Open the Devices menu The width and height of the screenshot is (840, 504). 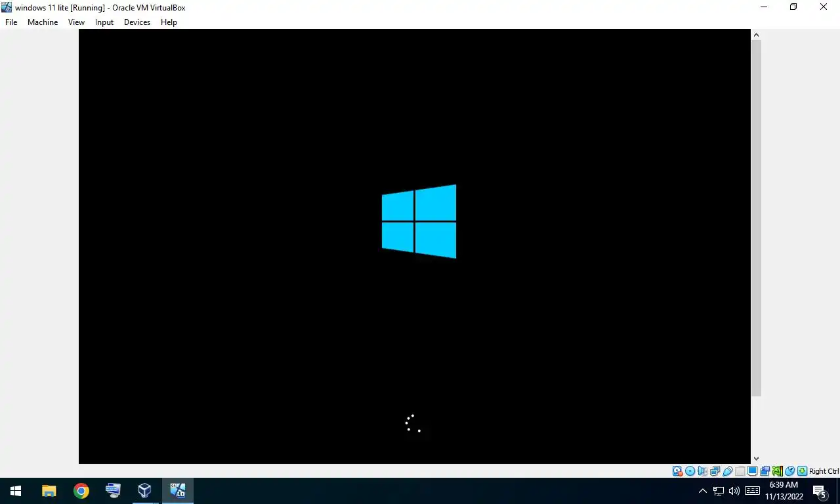[137, 22]
